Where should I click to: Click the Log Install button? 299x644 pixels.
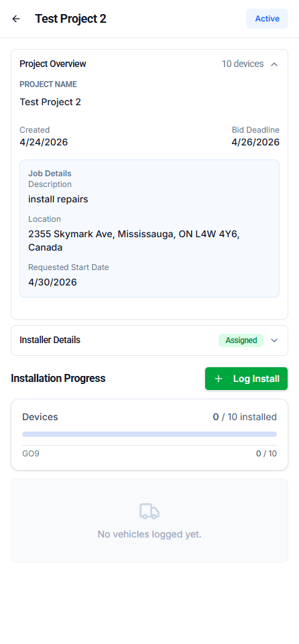pos(247,379)
